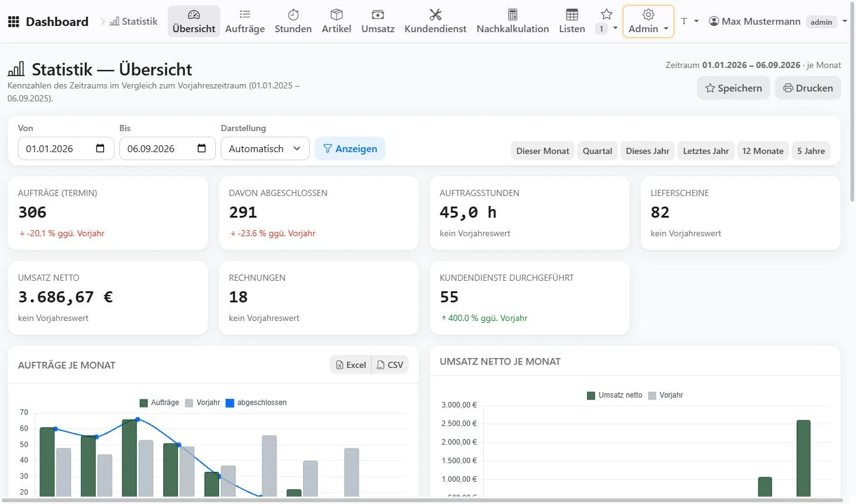
Task: Open the Admin dropdown menu
Action: coord(648,22)
